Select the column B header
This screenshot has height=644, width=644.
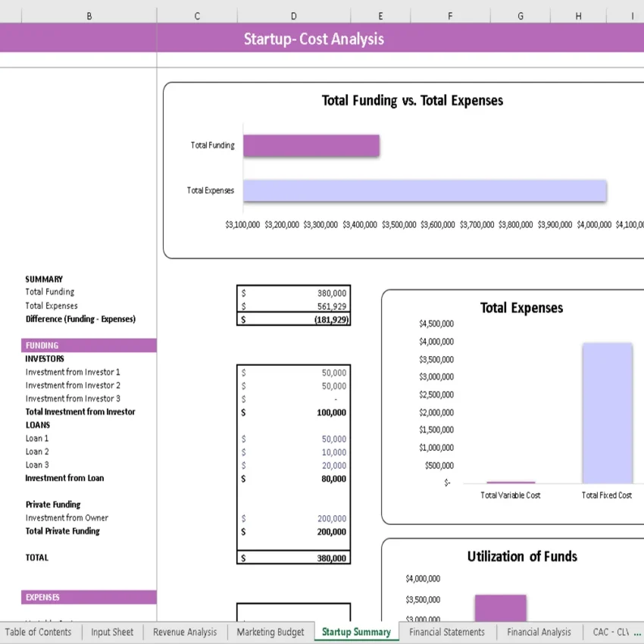tap(89, 15)
